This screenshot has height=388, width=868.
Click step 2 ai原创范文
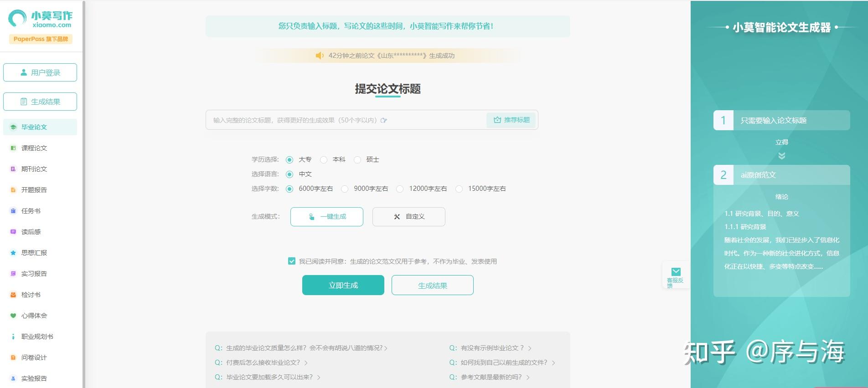pos(782,175)
